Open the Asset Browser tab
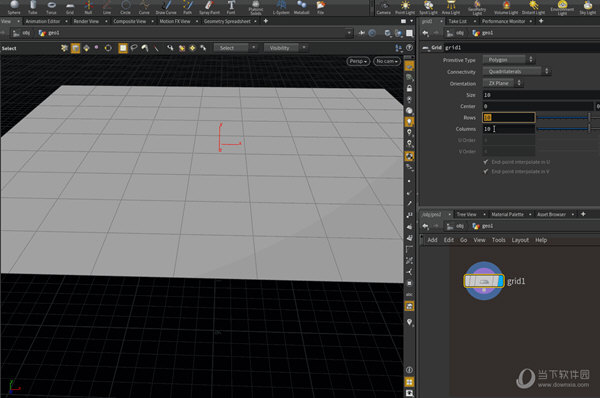Screen dimensions: 600x398 coord(551,214)
